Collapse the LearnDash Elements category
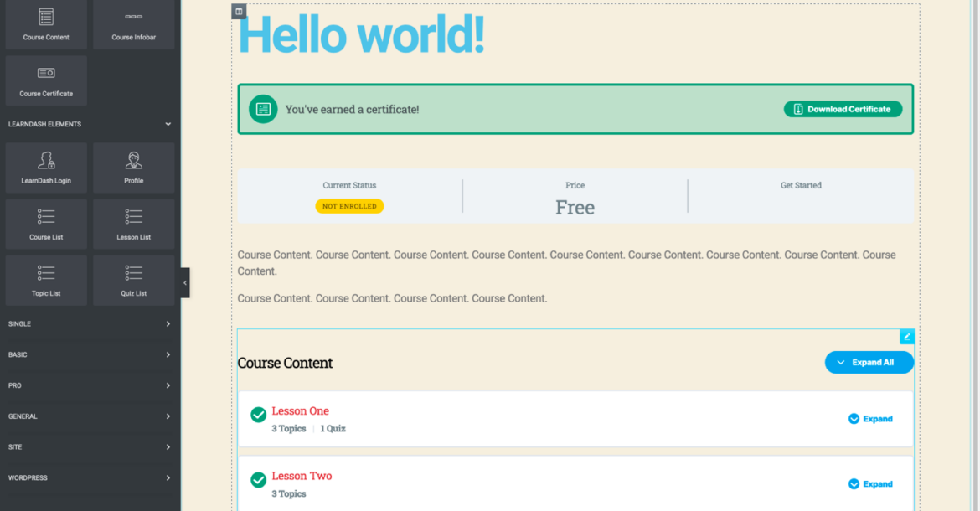The image size is (980, 511). pos(168,124)
